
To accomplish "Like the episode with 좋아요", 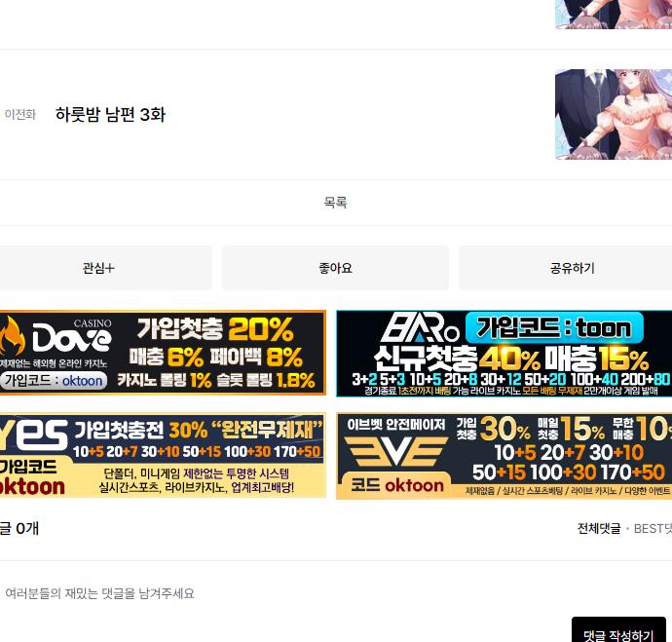I will pyautogui.click(x=335, y=268).
